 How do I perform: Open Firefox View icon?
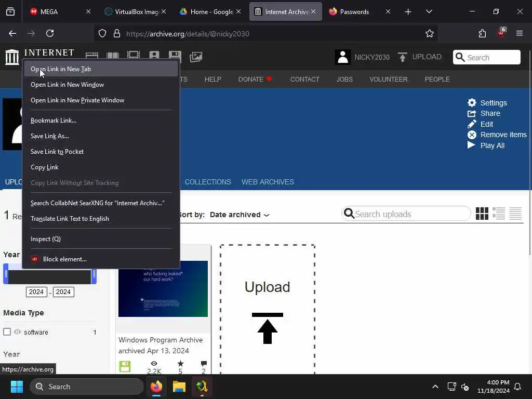[x=10, y=12]
